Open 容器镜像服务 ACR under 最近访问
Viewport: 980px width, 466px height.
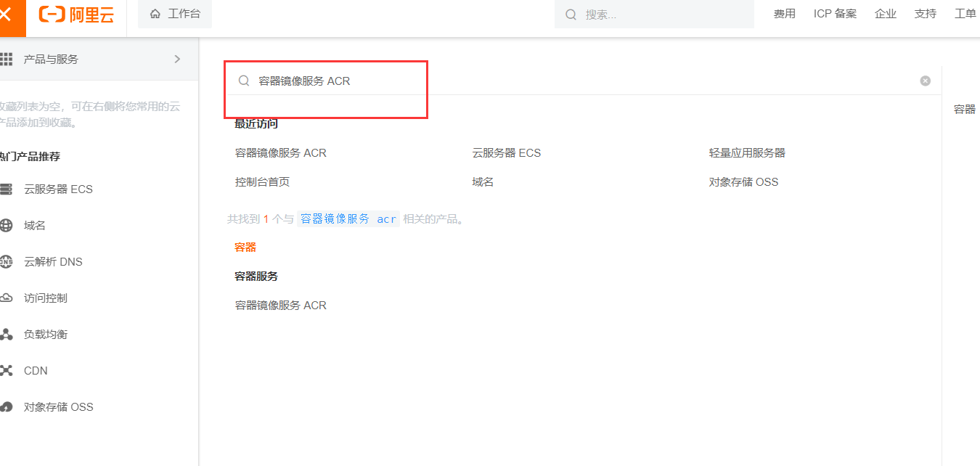[281, 153]
